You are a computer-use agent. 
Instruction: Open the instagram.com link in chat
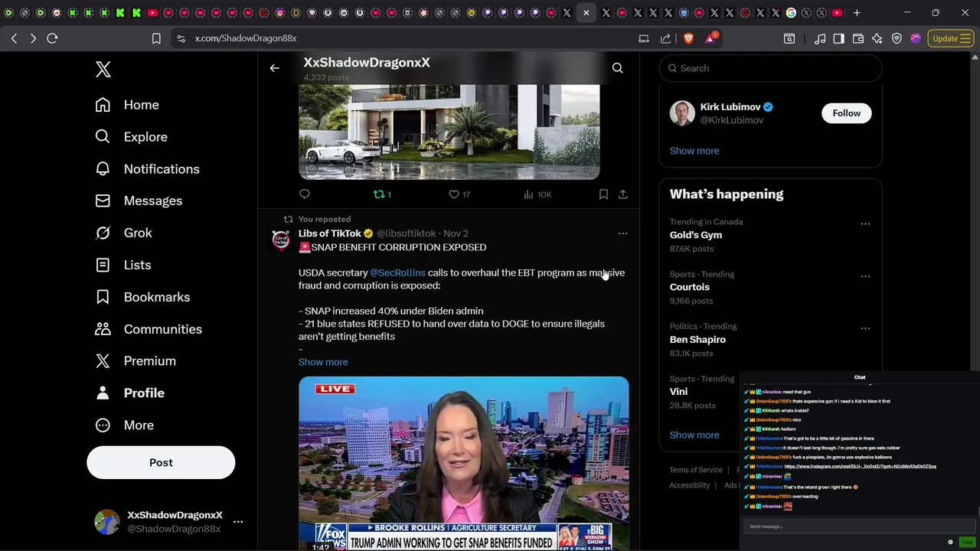[x=860, y=466]
